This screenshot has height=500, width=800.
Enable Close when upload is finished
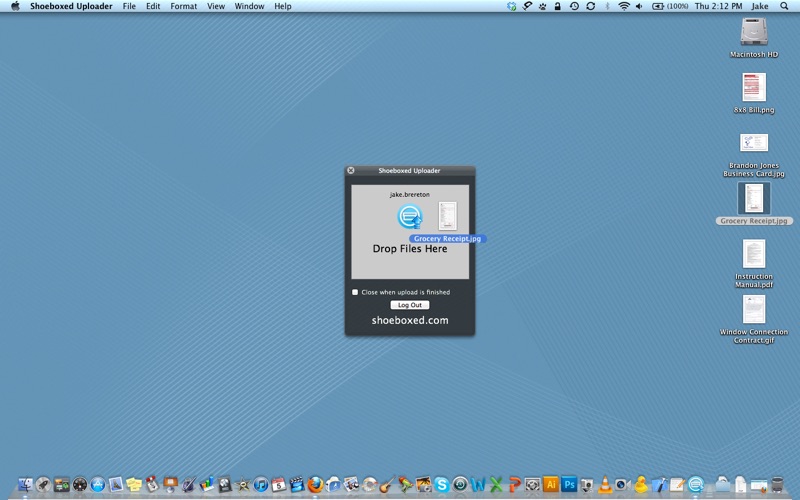click(355, 292)
